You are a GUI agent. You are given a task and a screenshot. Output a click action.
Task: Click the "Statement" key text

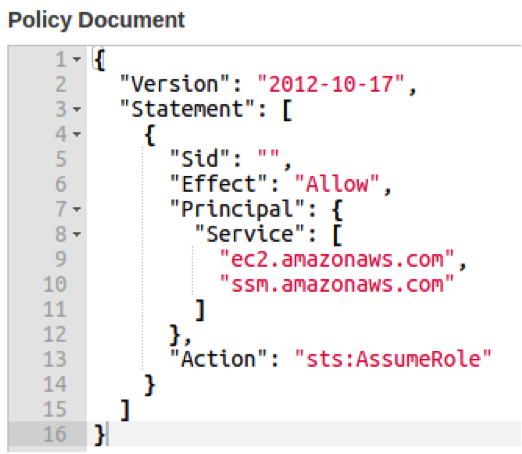(187, 109)
